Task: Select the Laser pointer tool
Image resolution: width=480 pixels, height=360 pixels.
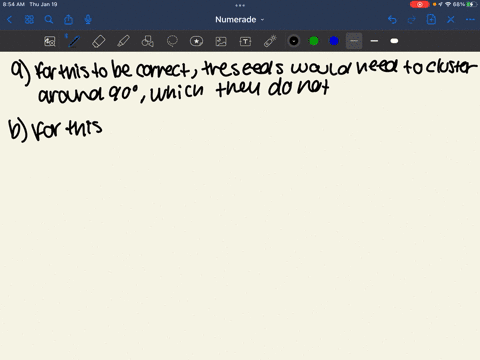Action: [x=270, y=41]
